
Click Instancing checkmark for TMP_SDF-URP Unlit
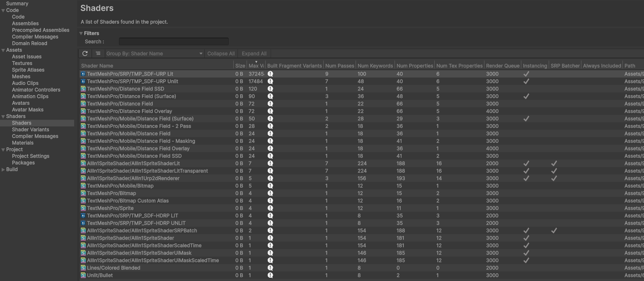pyautogui.click(x=526, y=81)
